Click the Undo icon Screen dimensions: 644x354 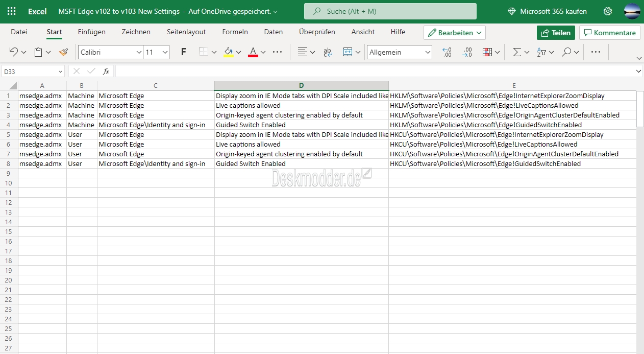point(14,52)
